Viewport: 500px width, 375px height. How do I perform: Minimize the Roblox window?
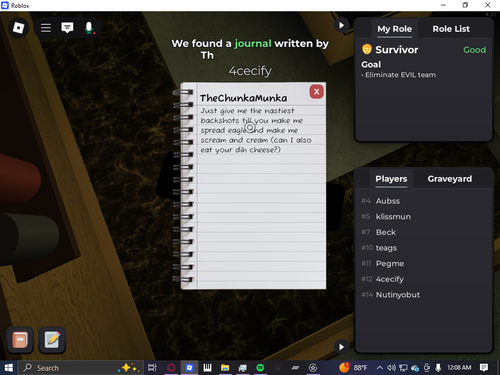coord(443,5)
